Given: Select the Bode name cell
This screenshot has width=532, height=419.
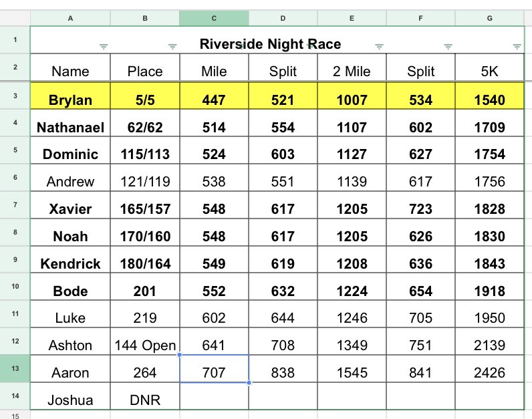Looking at the screenshot, I should pos(70,287).
